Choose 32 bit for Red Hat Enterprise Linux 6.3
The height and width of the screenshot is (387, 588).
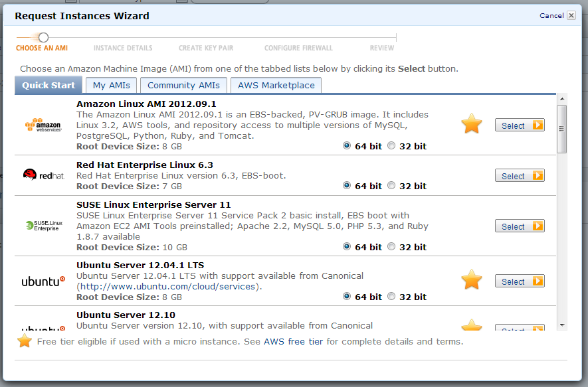[391, 185]
